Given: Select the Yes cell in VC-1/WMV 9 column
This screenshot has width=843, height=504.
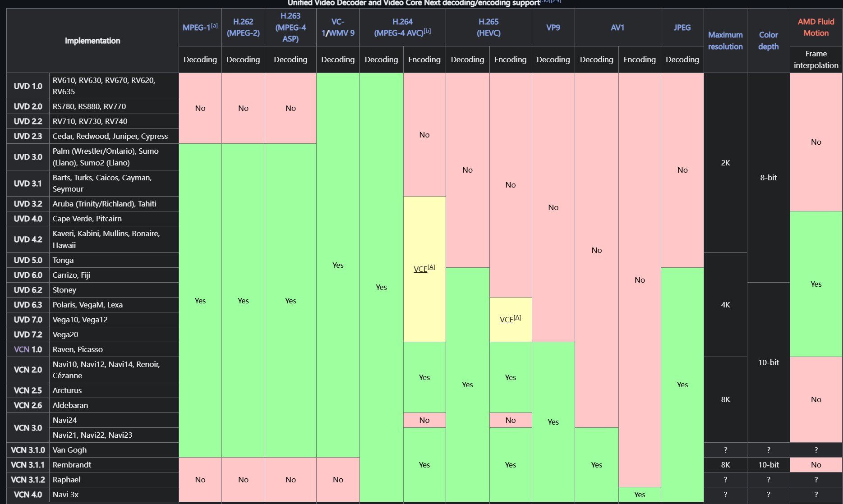Looking at the screenshot, I should [338, 265].
